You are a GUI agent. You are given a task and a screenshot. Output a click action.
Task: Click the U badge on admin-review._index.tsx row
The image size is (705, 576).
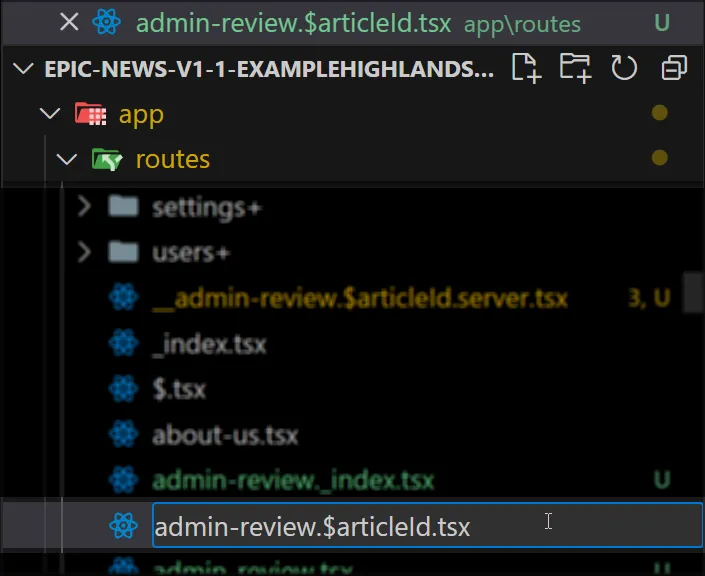662,480
